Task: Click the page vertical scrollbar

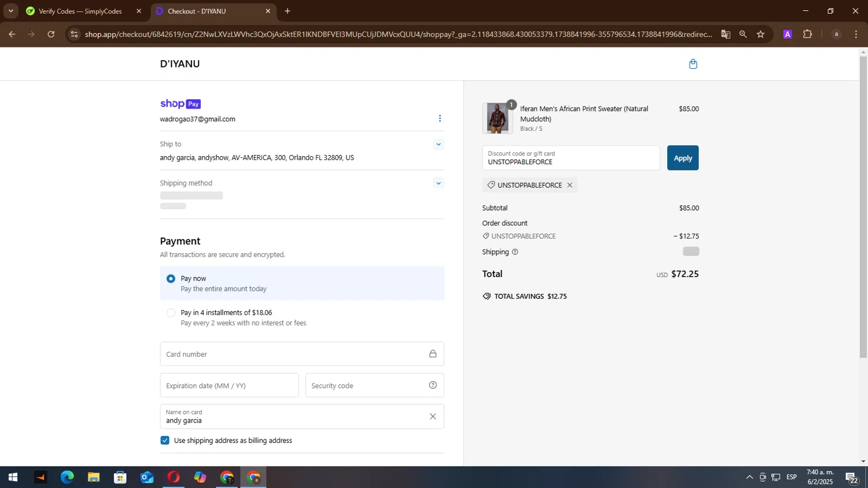Action: [863, 208]
